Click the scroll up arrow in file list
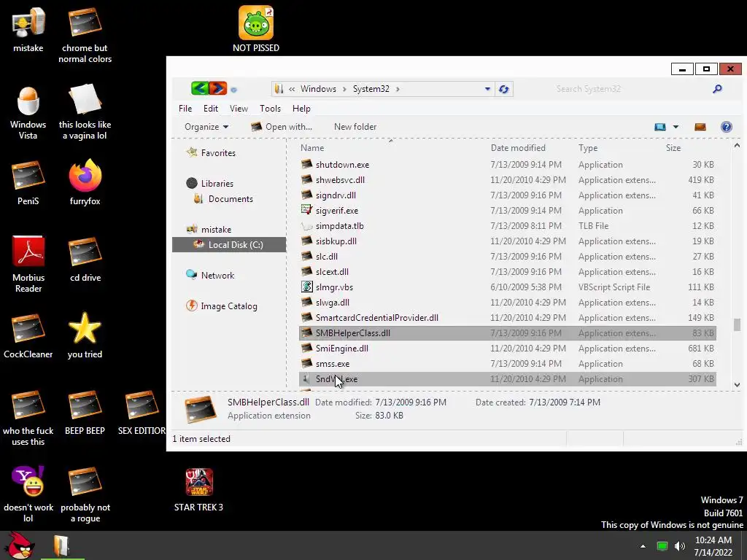 (x=737, y=146)
